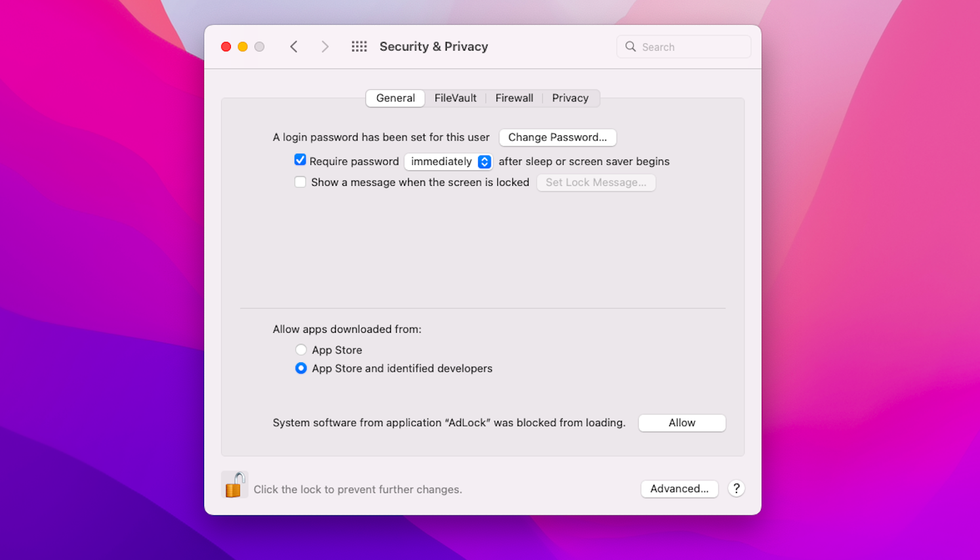Open the Privacy tab

click(570, 98)
